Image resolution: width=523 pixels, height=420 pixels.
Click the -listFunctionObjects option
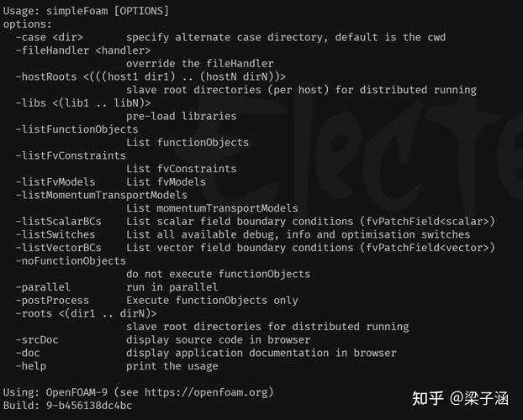pyautogui.click(x=77, y=129)
